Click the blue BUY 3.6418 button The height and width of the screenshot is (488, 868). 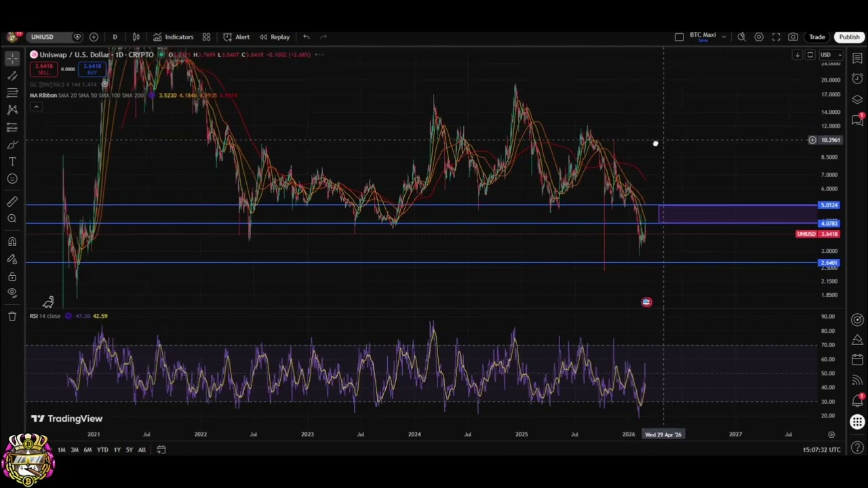(92, 68)
